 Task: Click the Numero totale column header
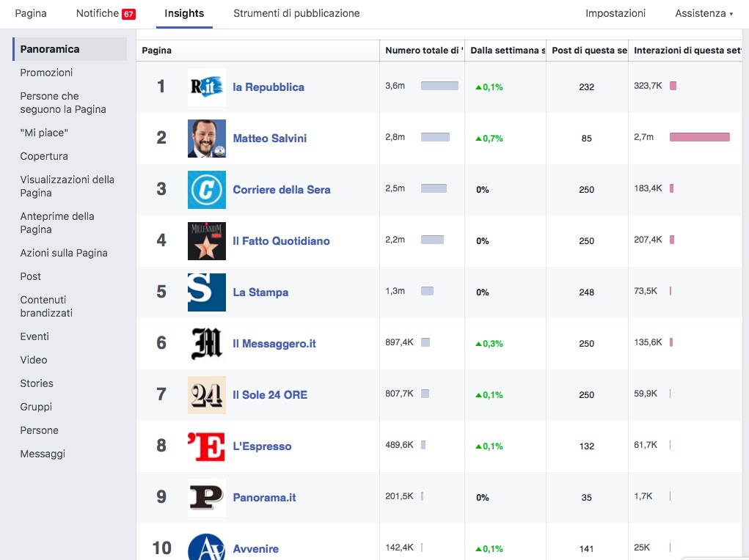[x=424, y=51]
